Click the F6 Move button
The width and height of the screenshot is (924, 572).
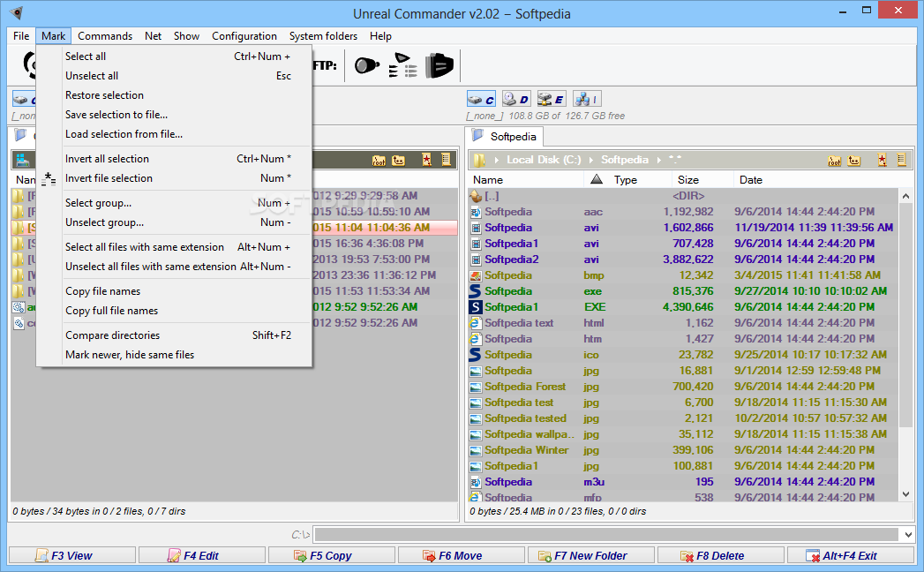[462, 555]
